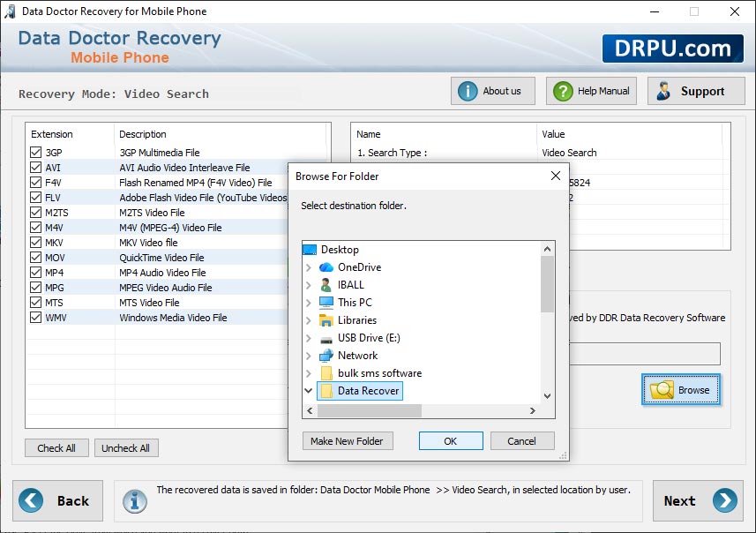Toggle the F4V extension checkbox
The width and height of the screenshot is (756, 533).
(x=35, y=183)
